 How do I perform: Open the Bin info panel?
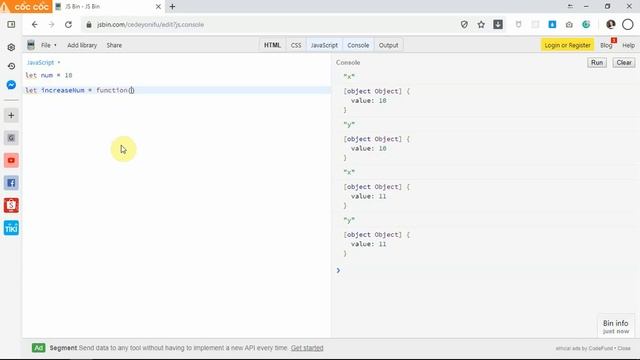pyautogui.click(x=616, y=327)
